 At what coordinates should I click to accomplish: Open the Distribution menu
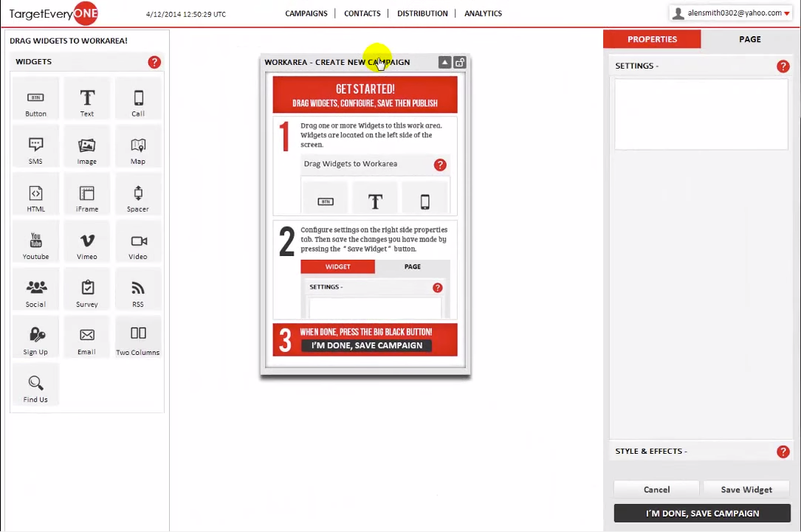tap(422, 13)
